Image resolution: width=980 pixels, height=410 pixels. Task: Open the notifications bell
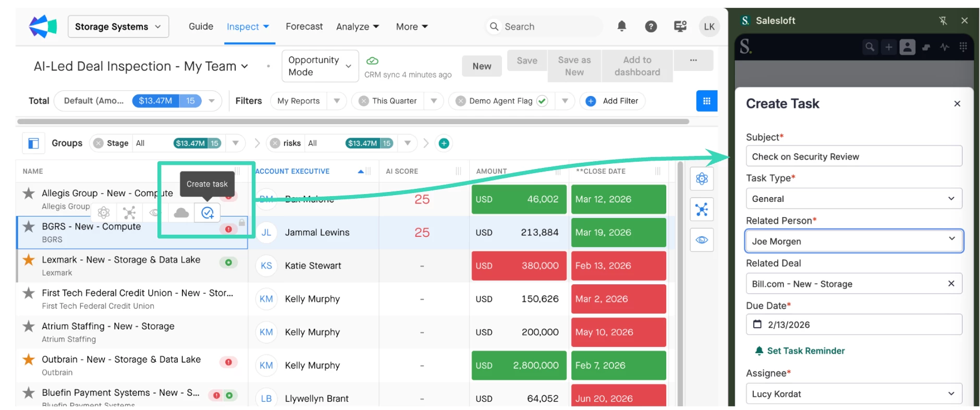pos(621,26)
